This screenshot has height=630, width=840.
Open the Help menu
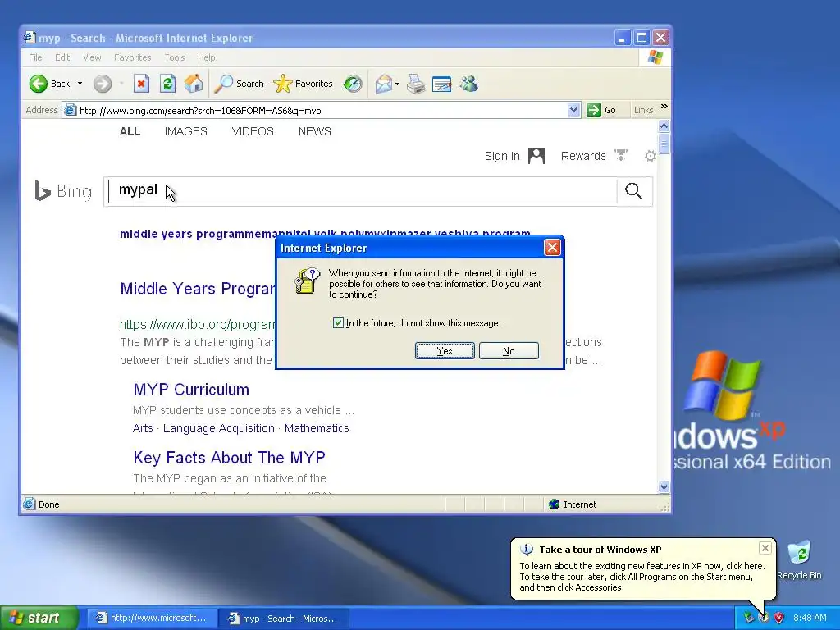click(206, 57)
